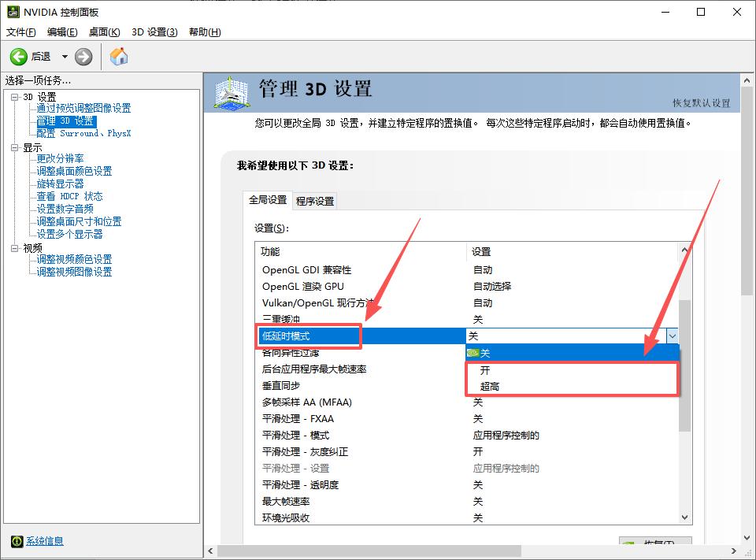This screenshot has width=756, height=560.
Task: Click the horizontal scrollbar thumb
Action: point(369,551)
